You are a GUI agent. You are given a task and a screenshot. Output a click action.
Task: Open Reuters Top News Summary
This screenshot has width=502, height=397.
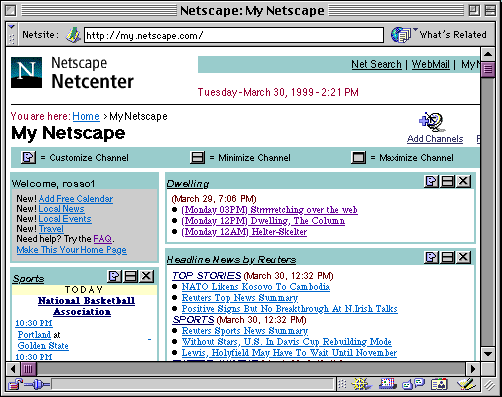coord(240,298)
